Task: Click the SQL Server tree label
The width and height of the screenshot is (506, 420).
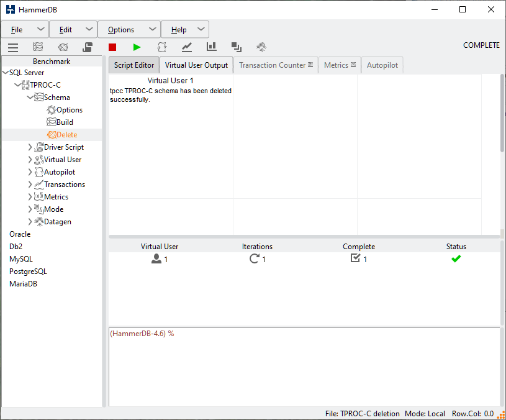Action: [27, 73]
